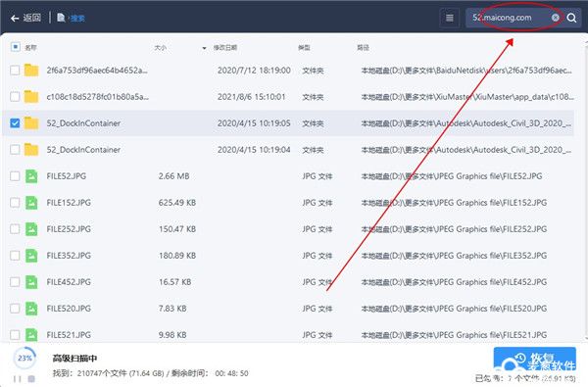Check the FILE352.JPG checkbox
588x387 pixels.
point(15,256)
